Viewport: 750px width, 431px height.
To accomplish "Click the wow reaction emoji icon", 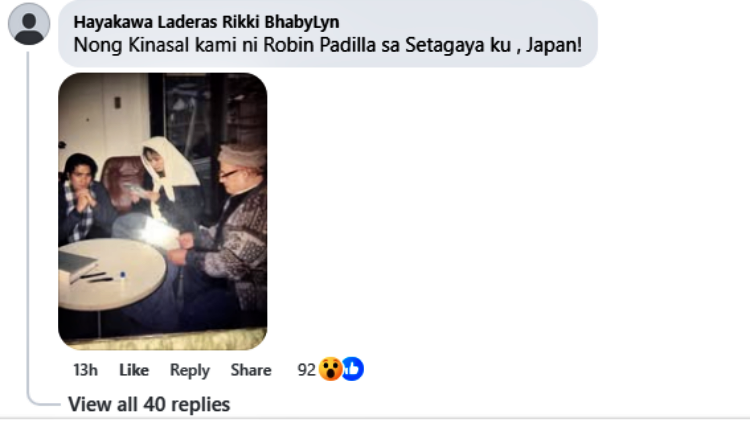I will pos(330,369).
